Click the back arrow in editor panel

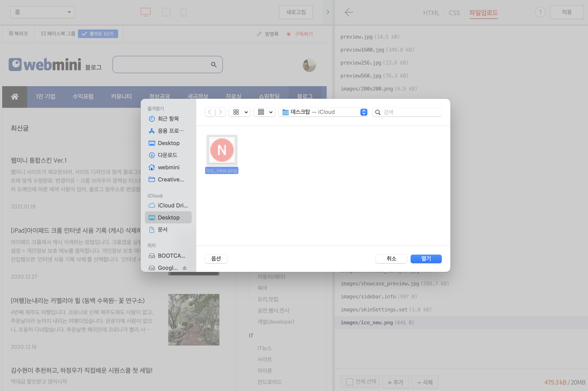coord(349,12)
